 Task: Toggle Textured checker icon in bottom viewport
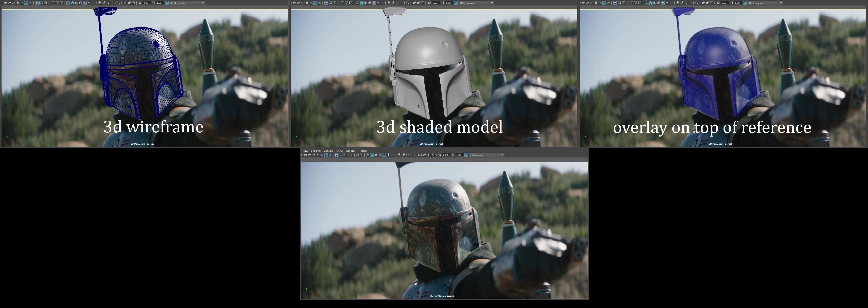384,155
